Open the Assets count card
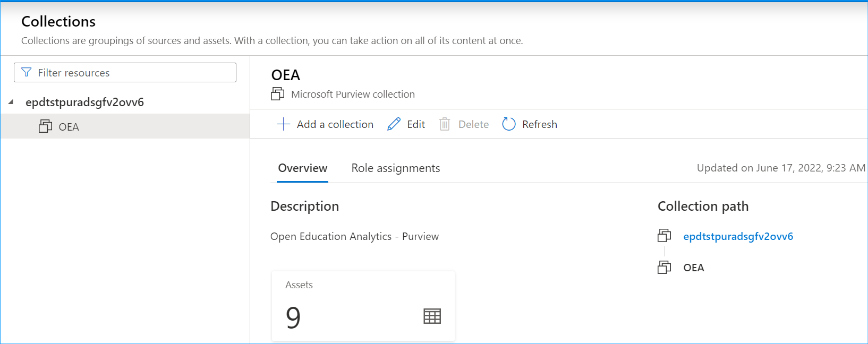The height and width of the screenshot is (344, 868). [363, 306]
